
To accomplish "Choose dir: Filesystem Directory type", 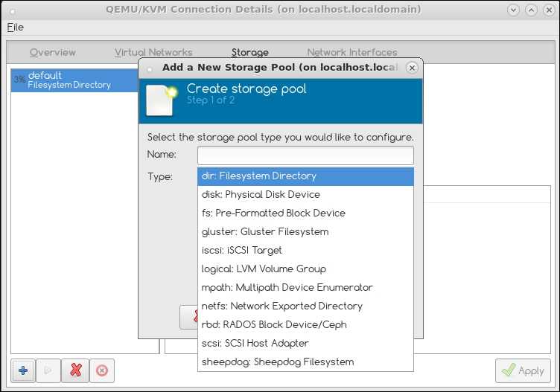I will tap(305, 176).
